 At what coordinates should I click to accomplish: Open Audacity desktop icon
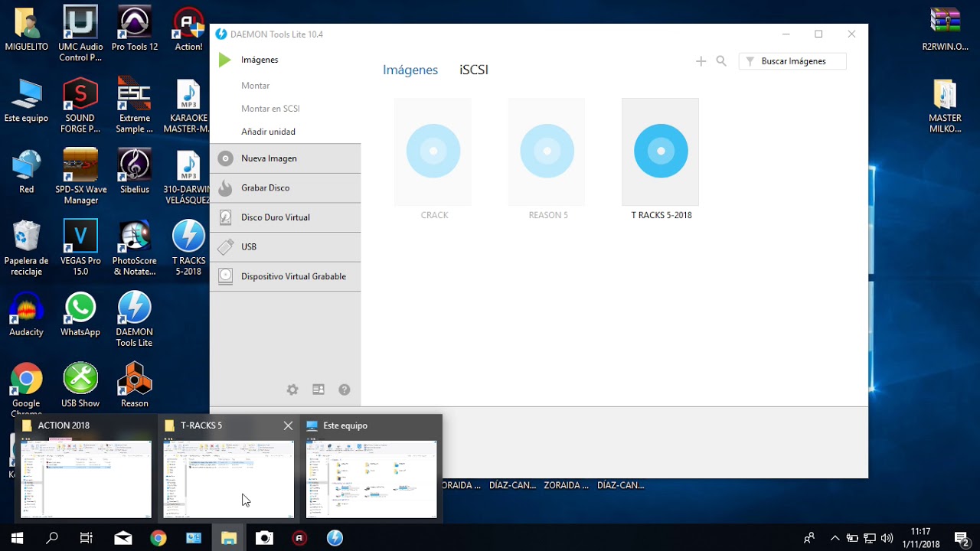pyautogui.click(x=27, y=315)
